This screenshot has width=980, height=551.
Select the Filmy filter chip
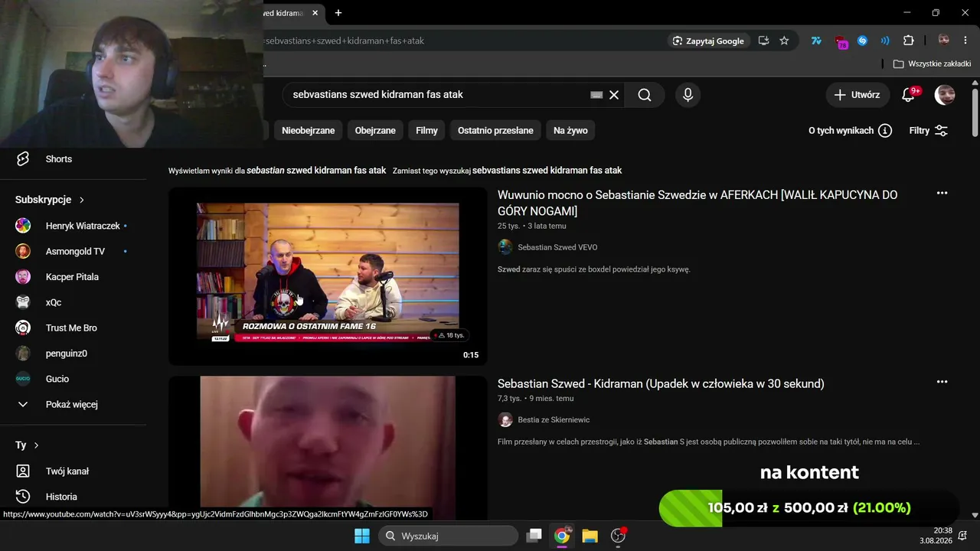pyautogui.click(x=426, y=131)
